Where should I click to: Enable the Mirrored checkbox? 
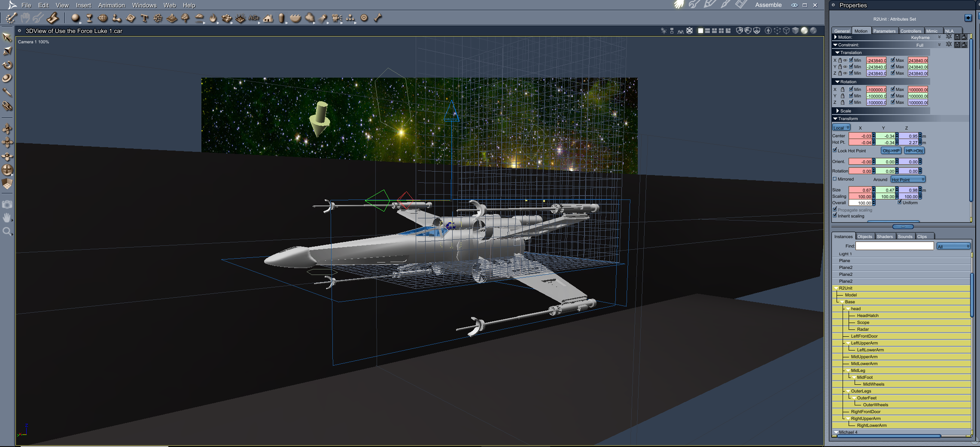[835, 179]
